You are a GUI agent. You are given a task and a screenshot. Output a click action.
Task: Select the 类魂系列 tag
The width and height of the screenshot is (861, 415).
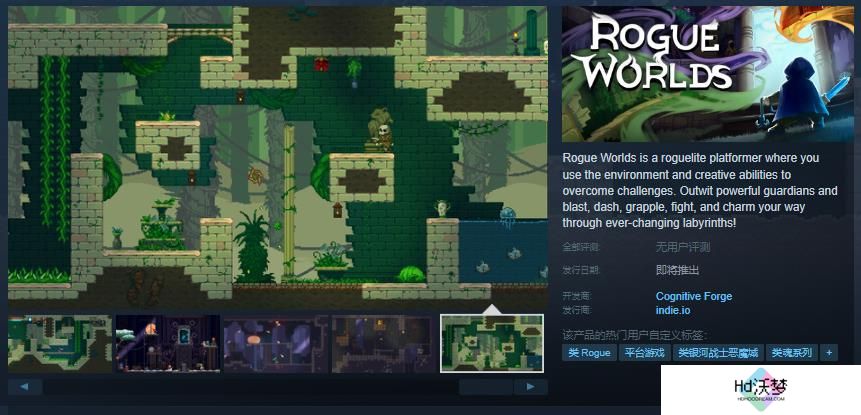[791, 352]
